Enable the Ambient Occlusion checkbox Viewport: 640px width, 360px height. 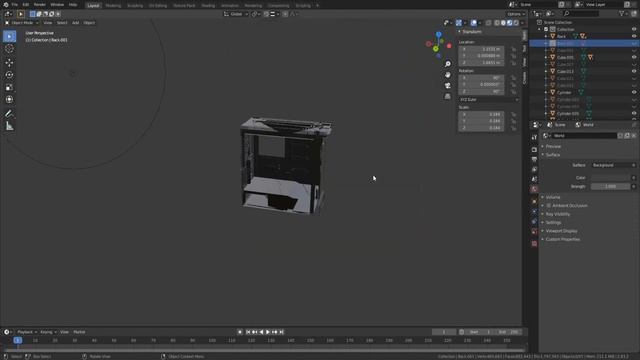pos(549,206)
